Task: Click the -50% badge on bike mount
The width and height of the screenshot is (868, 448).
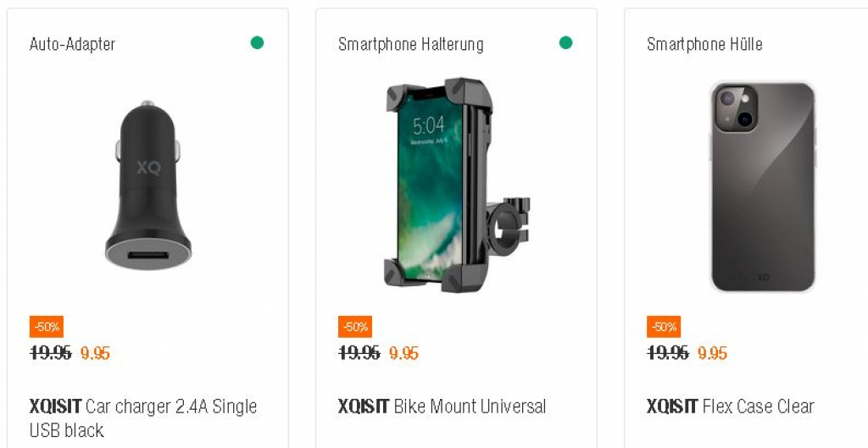Action: pos(355,327)
